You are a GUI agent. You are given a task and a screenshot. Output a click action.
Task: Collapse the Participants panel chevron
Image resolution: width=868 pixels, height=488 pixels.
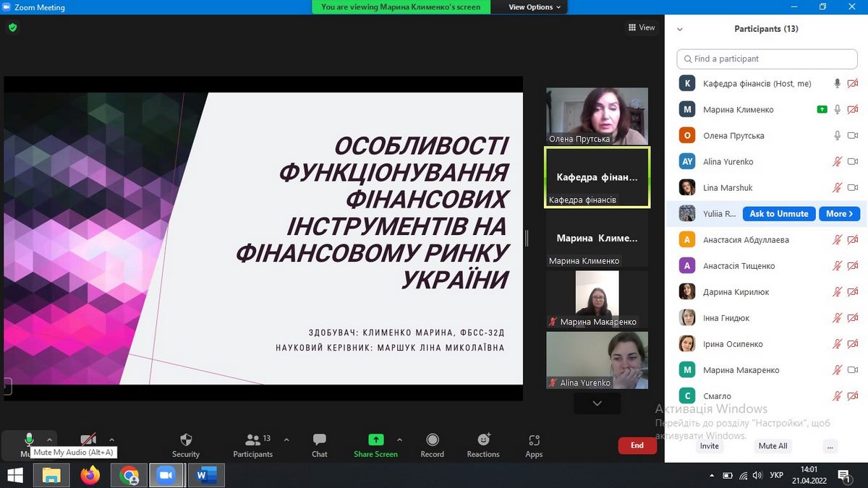tap(679, 30)
